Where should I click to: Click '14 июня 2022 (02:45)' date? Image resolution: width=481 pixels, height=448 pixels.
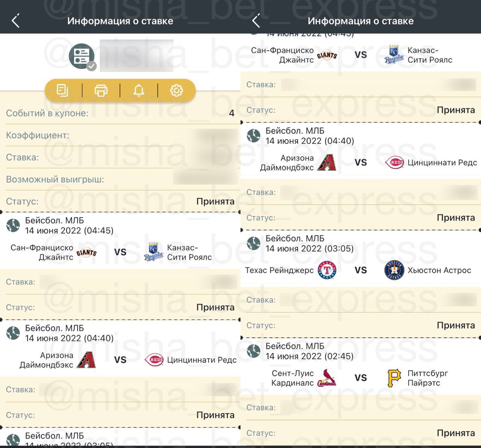pyautogui.click(x=310, y=356)
